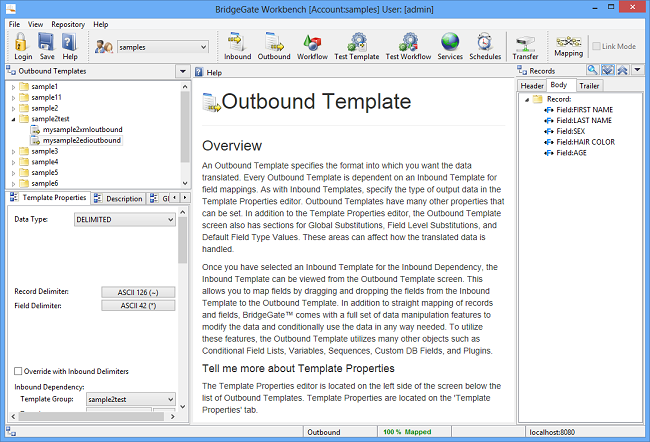This screenshot has height=442, width=650.
Task: Open the Help menu
Action: 101,24
